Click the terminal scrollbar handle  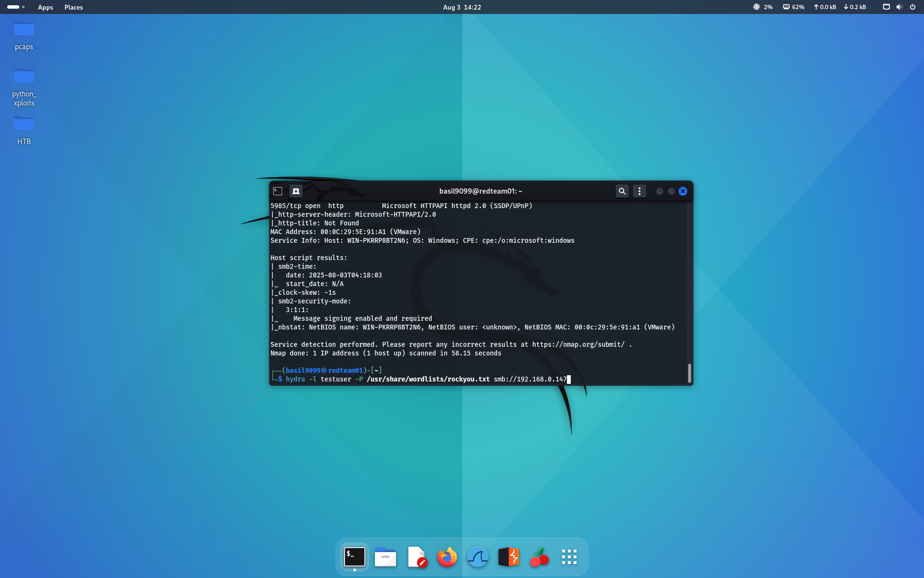click(690, 372)
